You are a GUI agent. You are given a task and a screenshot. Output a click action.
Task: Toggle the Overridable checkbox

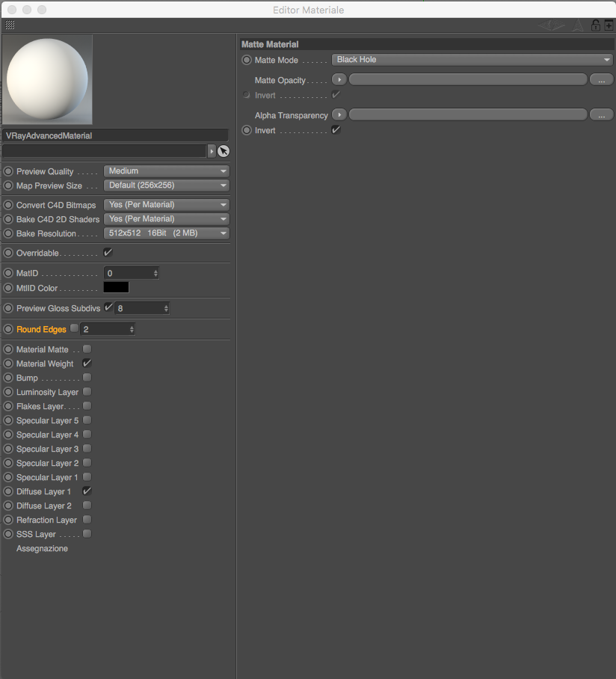(108, 252)
